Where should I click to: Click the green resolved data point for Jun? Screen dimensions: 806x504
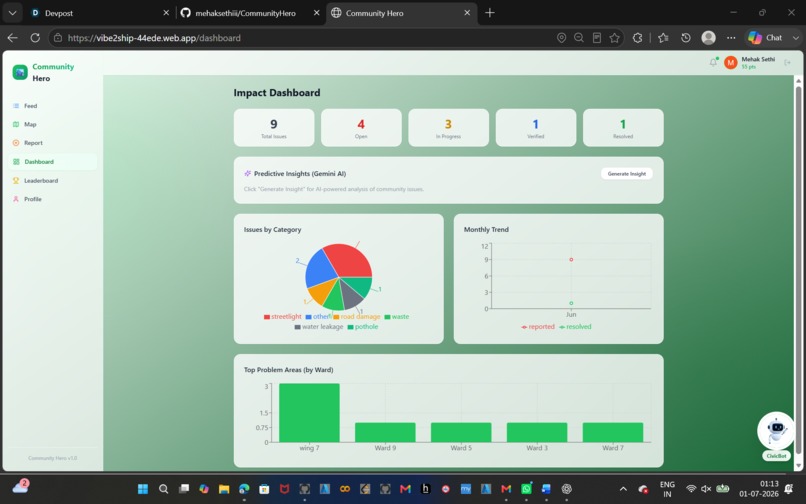click(571, 303)
